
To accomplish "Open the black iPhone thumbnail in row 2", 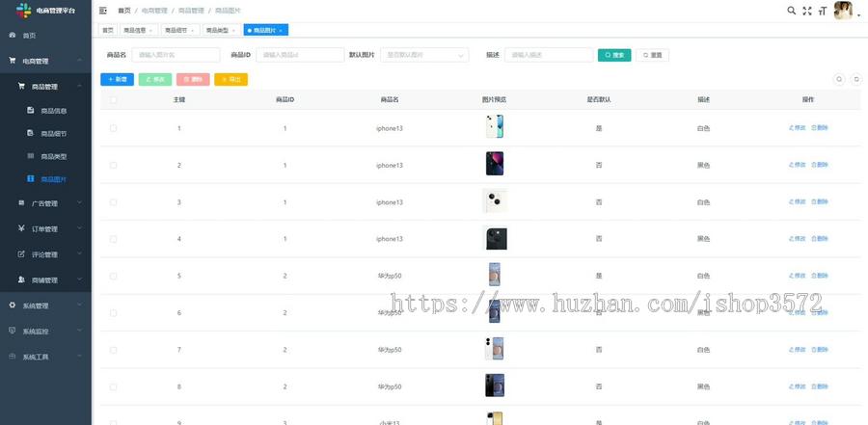I will pyautogui.click(x=495, y=164).
